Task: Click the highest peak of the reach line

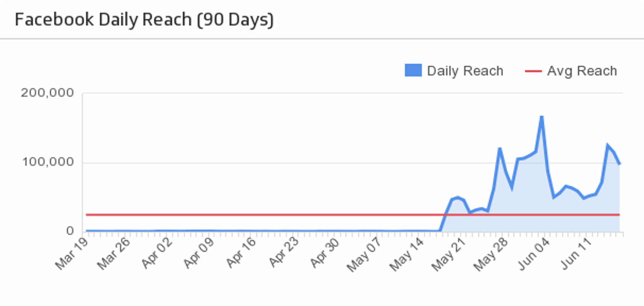Action: coord(541,117)
